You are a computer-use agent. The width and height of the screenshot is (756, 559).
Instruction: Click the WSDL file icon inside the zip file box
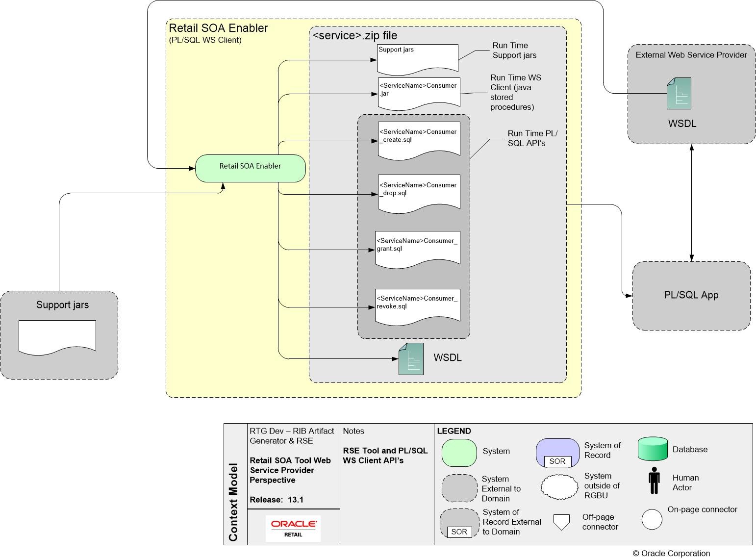click(x=411, y=359)
